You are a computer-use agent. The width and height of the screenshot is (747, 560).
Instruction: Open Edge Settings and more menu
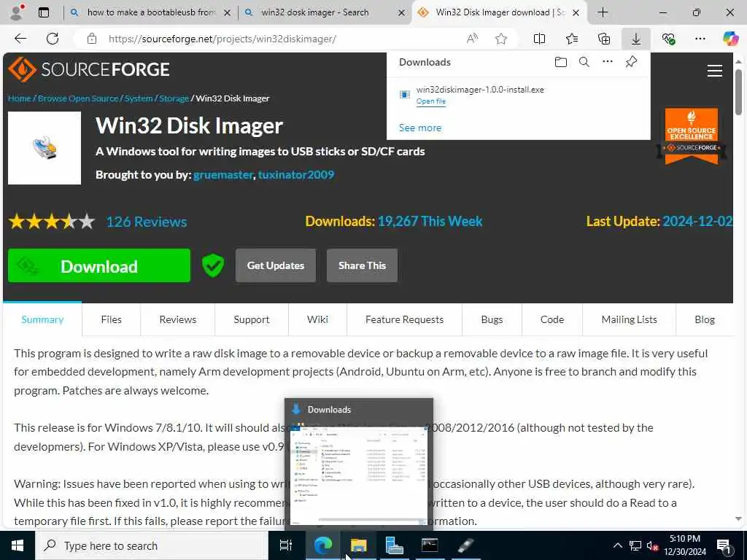point(700,39)
